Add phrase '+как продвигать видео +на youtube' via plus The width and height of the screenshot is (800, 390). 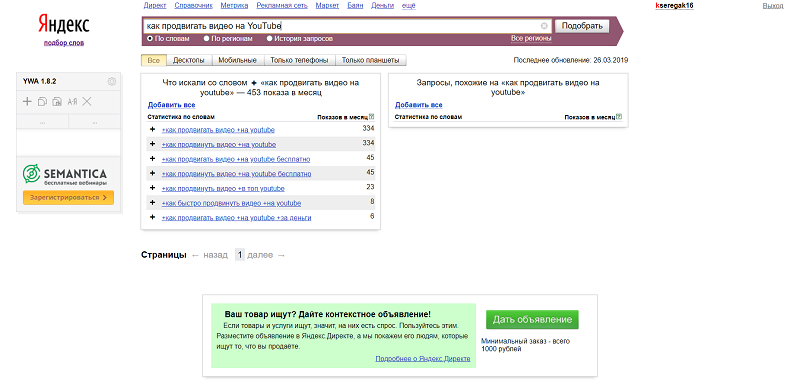[x=152, y=130]
